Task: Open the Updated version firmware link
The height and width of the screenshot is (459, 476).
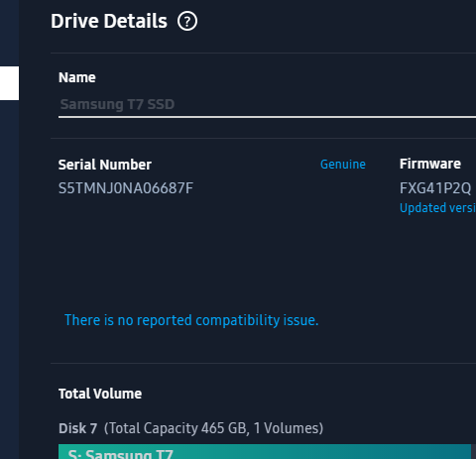Action: pos(437,208)
